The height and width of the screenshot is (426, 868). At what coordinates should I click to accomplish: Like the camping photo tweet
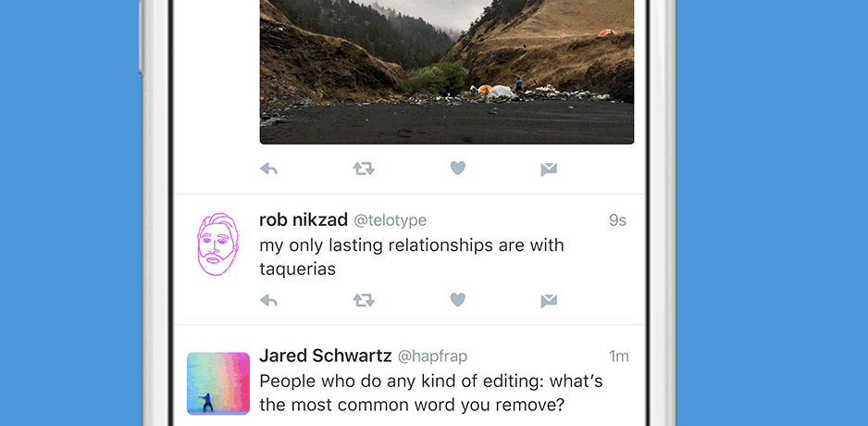(x=457, y=169)
